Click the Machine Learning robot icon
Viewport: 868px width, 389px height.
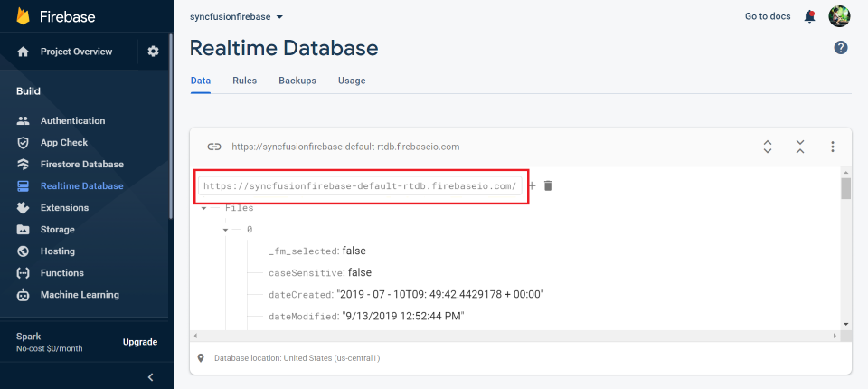click(23, 295)
